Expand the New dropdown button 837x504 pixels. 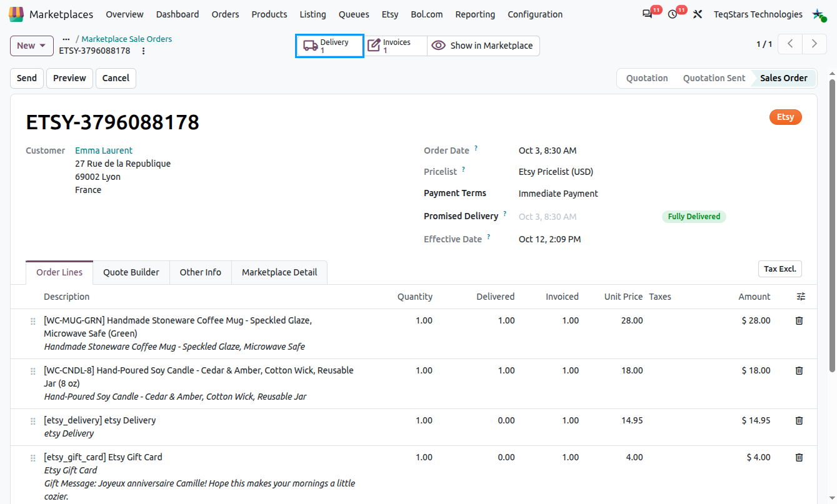[31, 46]
